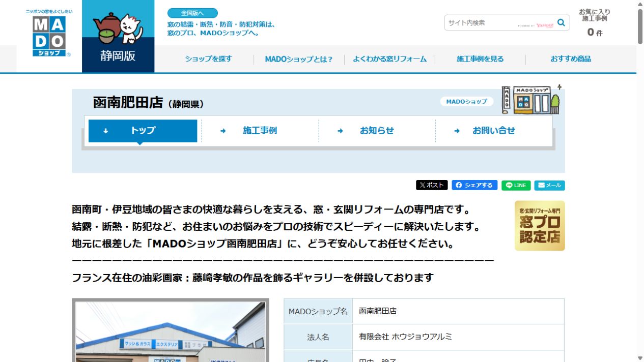644x362 pixels.
Task: Click the tagline 窓の結露・断熱・防音・防犯対策は
Action: 221,24
